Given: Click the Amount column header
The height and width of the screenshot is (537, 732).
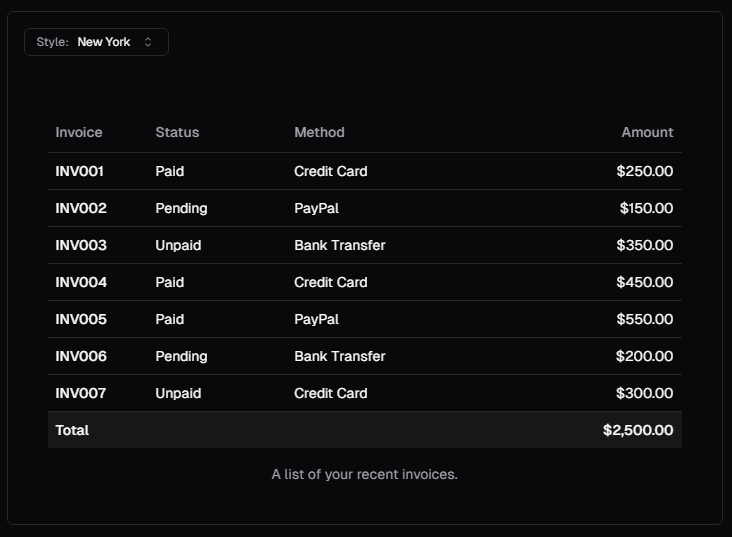Looking at the screenshot, I should tap(647, 133).
